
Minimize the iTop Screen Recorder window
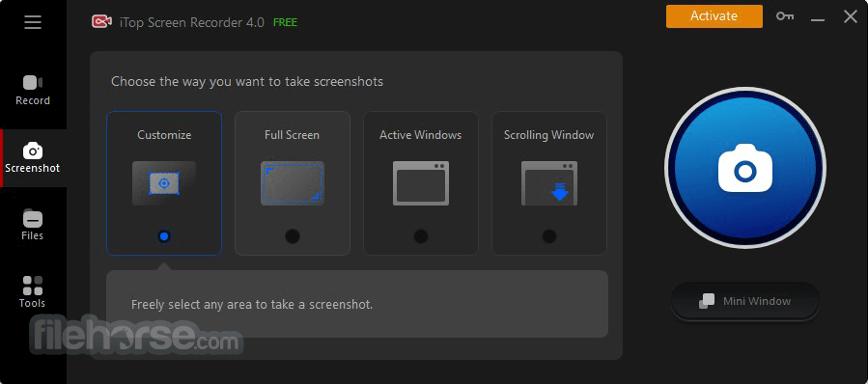click(x=818, y=19)
